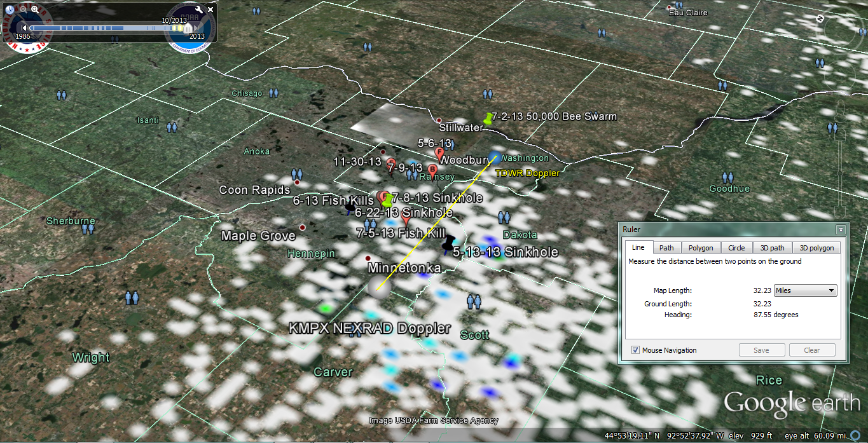Screen dimensions: 868x443
Task: Click the historical imagery clock icon
Action: tap(9, 10)
